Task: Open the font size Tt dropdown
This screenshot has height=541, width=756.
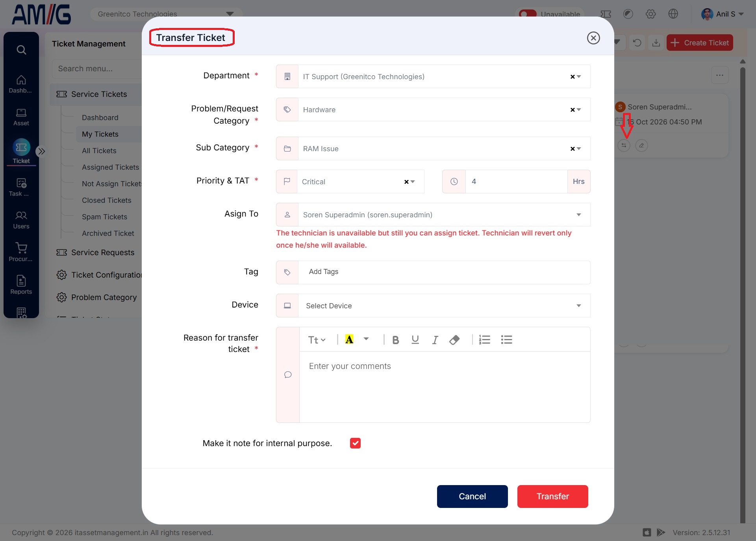Action: pos(317,340)
